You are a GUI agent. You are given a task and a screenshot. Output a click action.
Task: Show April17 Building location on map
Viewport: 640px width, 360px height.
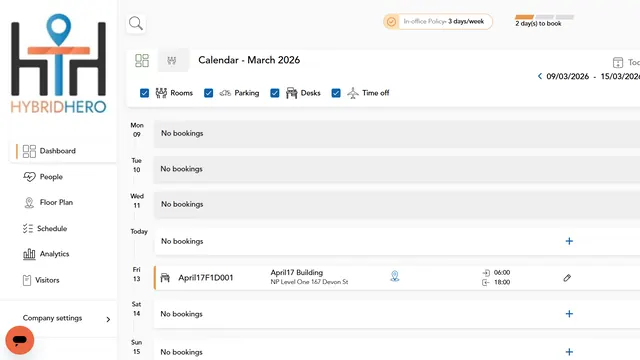click(x=395, y=276)
